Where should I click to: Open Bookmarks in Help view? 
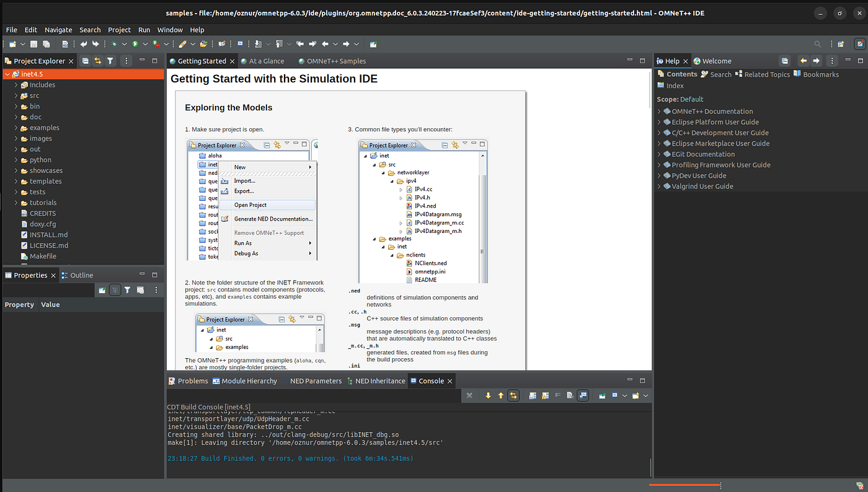coord(817,74)
